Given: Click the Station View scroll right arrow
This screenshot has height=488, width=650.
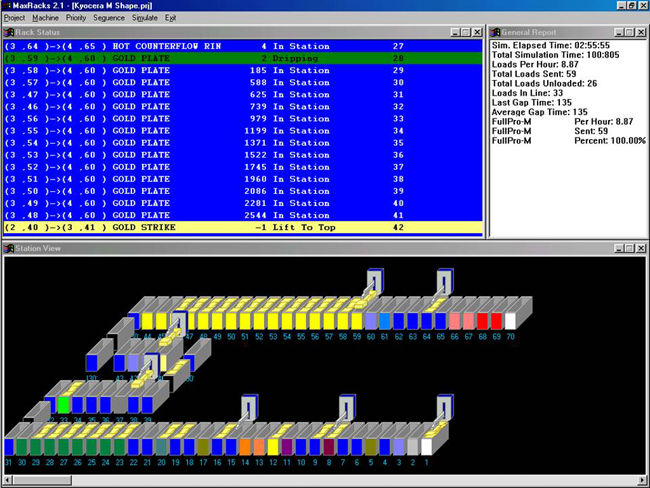Looking at the screenshot, I should (x=642, y=480).
